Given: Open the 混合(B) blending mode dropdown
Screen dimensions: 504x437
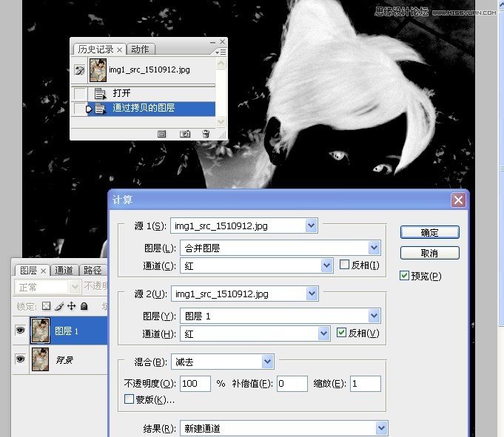Looking at the screenshot, I should pyautogui.click(x=267, y=362).
